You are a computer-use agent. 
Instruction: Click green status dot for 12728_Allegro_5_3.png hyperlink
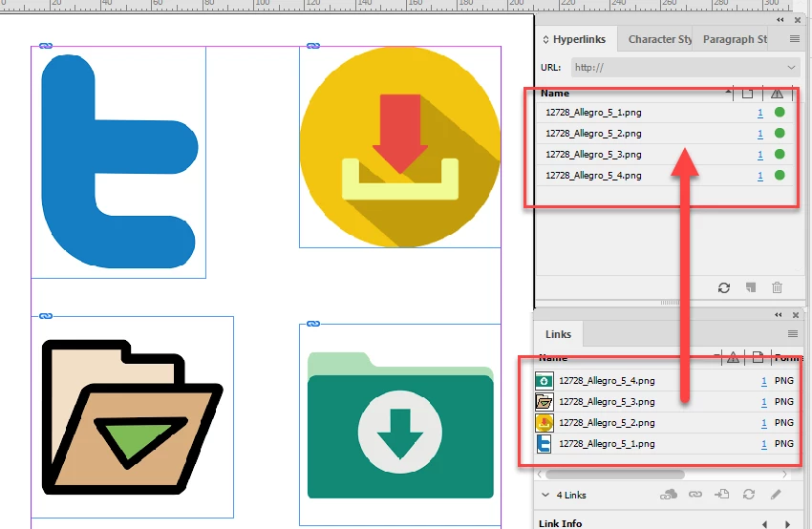[x=780, y=155]
